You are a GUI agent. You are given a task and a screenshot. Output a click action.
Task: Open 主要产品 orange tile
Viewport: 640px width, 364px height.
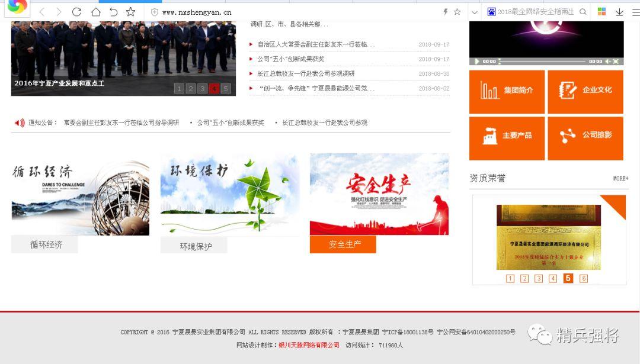(x=507, y=138)
